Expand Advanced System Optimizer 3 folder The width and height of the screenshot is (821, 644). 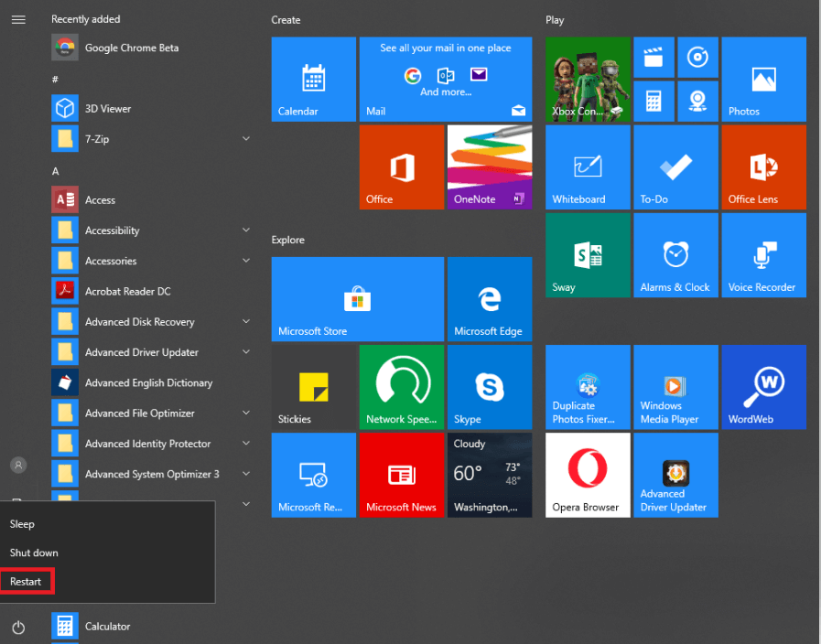coord(245,474)
